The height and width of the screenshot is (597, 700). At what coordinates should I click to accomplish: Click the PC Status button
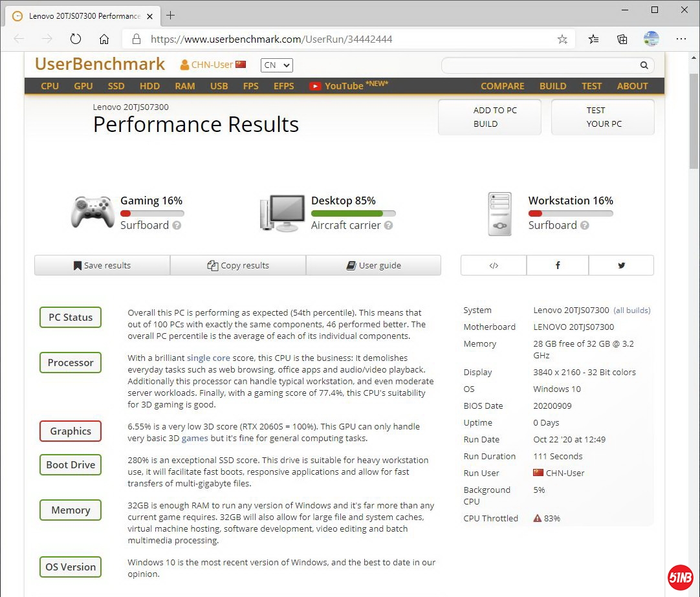pyautogui.click(x=71, y=317)
